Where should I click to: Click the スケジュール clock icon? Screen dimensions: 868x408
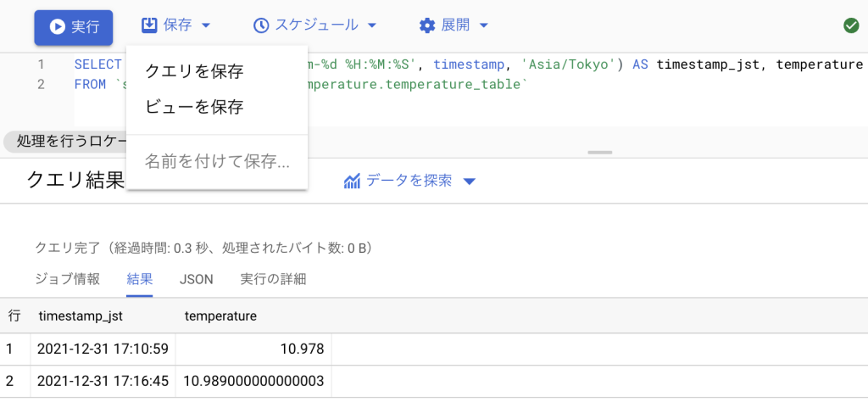262,25
